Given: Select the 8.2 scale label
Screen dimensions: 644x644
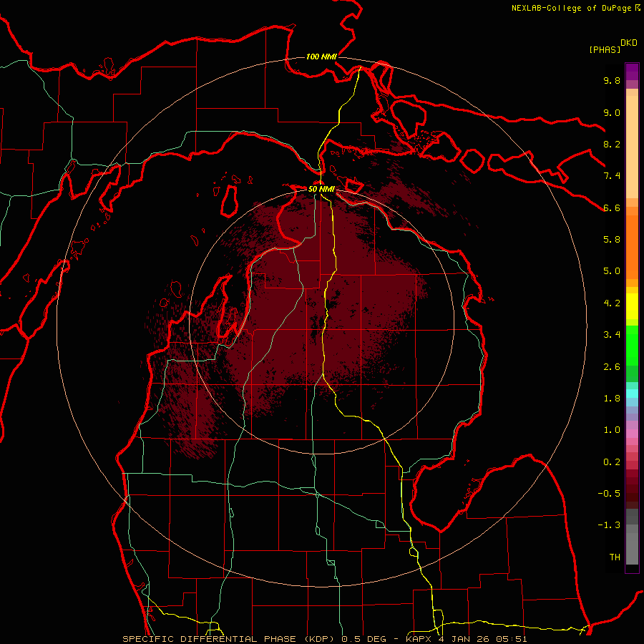Looking at the screenshot, I should (x=612, y=144).
